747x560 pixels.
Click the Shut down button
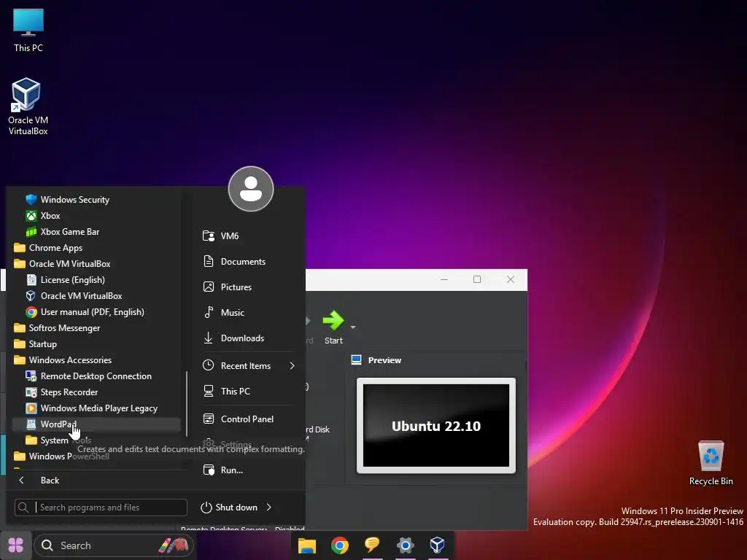pyautogui.click(x=229, y=507)
